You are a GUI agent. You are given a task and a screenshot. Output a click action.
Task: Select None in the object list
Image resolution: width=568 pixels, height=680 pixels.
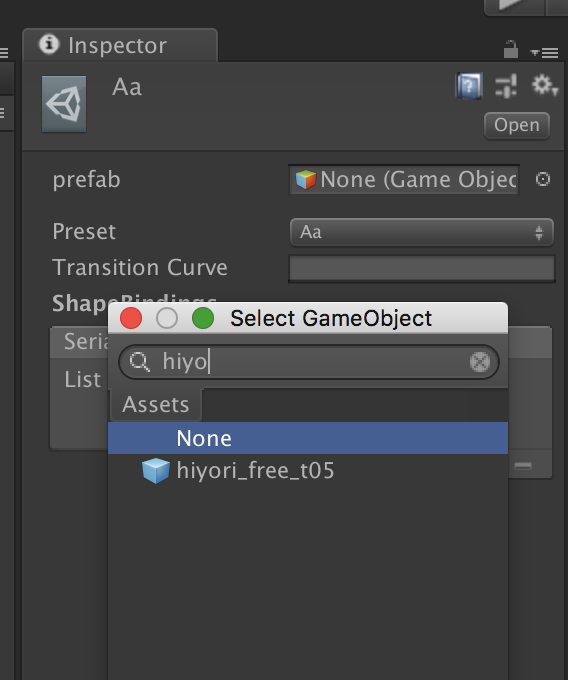click(308, 438)
